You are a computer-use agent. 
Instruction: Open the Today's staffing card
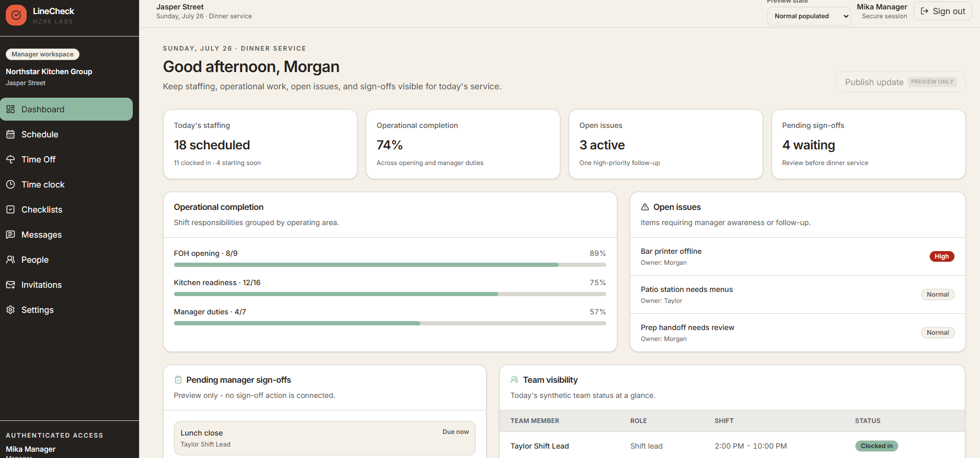coord(260,144)
